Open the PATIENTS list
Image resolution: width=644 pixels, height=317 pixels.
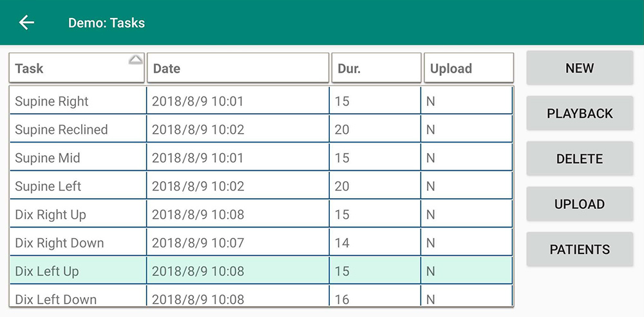click(580, 249)
